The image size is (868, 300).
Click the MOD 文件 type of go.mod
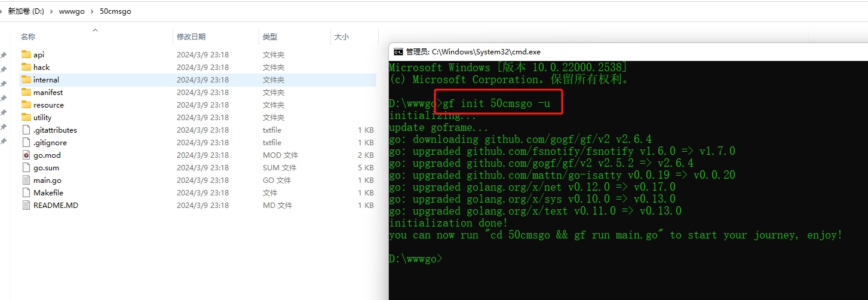(280, 155)
